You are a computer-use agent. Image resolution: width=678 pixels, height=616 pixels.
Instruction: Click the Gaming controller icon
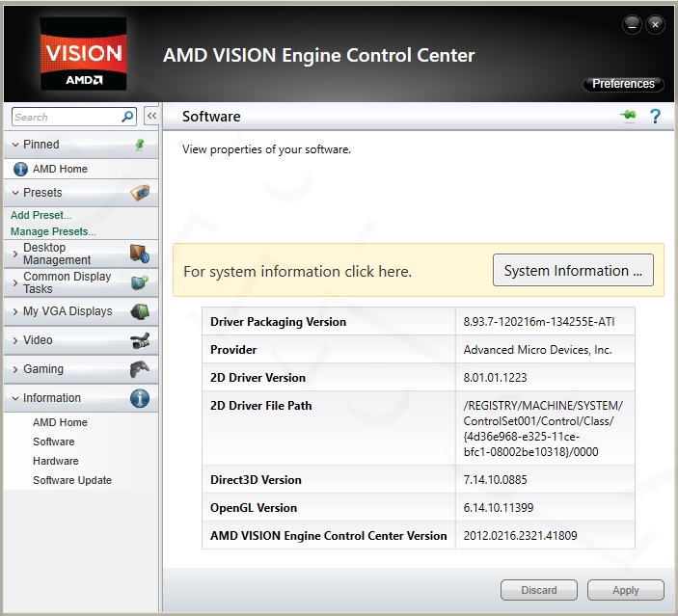(x=140, y=369)
